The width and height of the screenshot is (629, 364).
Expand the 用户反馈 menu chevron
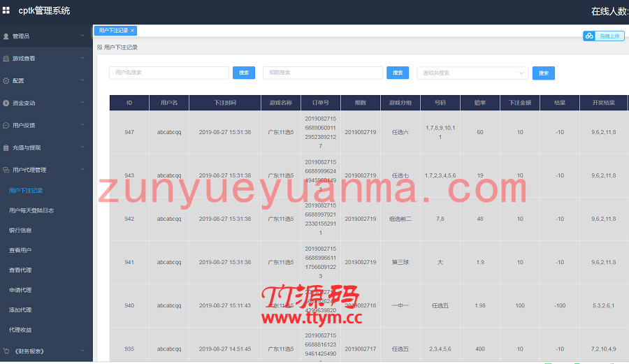pos(82,125)
